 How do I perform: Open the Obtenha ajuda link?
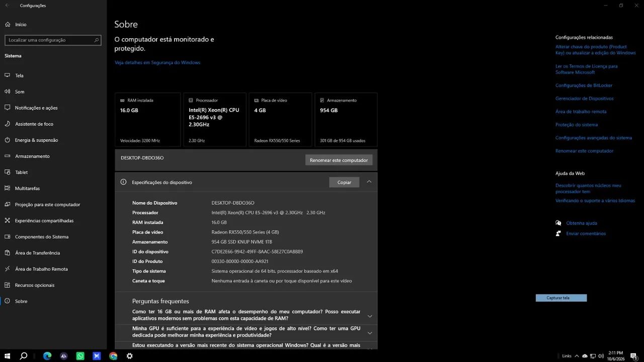(x=582, y=223)
